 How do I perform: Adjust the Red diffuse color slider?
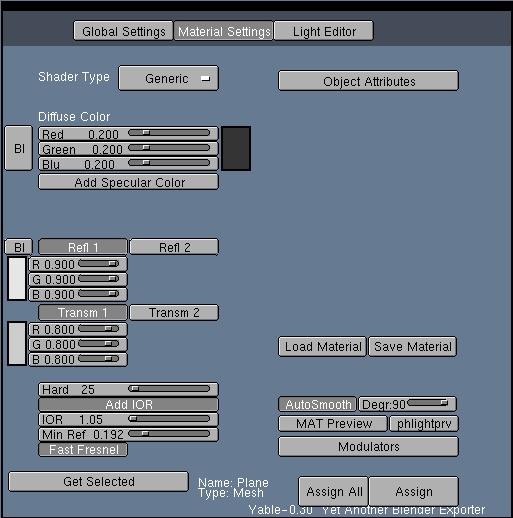point(128,134)
